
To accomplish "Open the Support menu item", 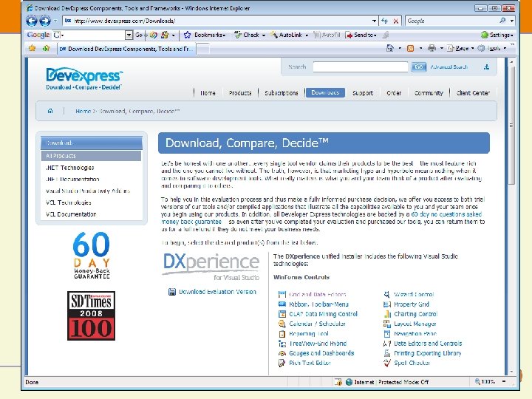I will point(363,92).
